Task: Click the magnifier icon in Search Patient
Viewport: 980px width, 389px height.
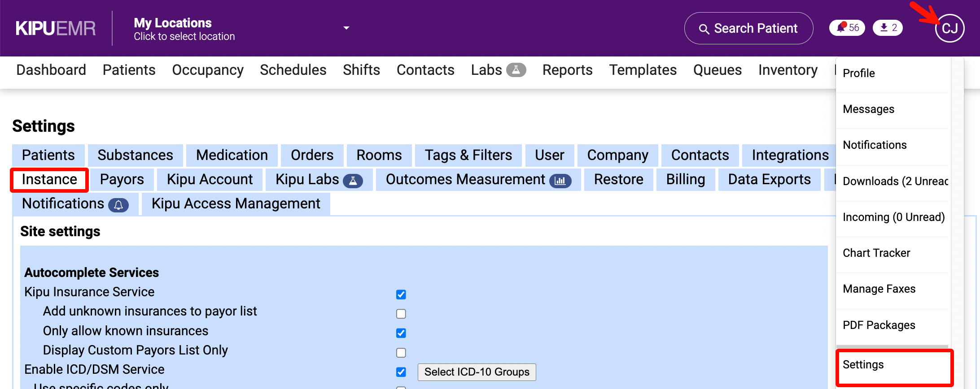Action: pos(704,29)
